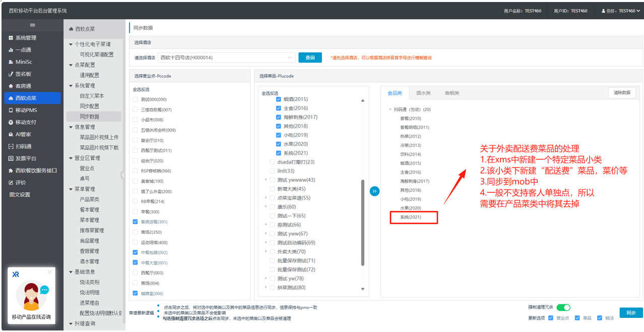Open the hotel selection dropdown

[227, 58]
